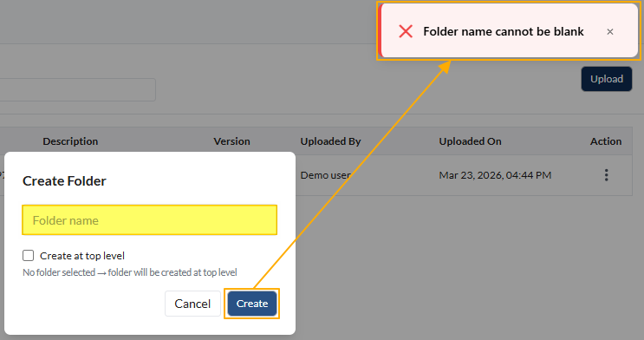
Task: Focus the search field behind the dialog
Action: tap(78, 89)
